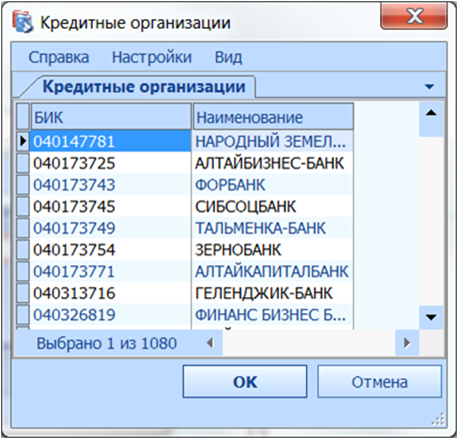Open the Вид menu
Image resolution: width=458 pixels, height=439 pixels.
tap(228, 57)
